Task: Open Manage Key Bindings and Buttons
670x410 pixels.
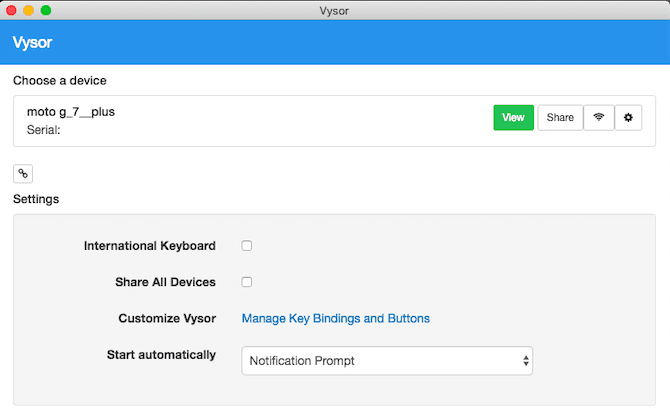Action: click(336, 319)
